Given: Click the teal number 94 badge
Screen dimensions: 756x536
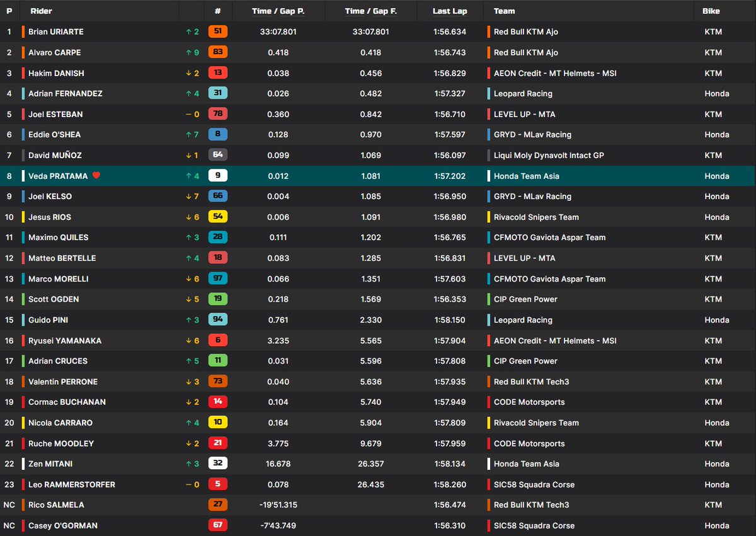Looking at the screenshot, I should pyautogui.click(x=217, y=319).
